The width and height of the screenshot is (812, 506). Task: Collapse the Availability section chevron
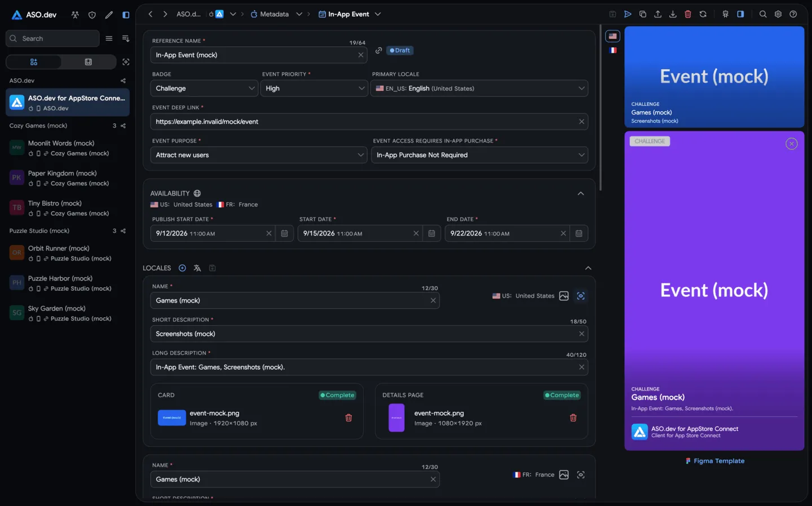pos(581,193)
